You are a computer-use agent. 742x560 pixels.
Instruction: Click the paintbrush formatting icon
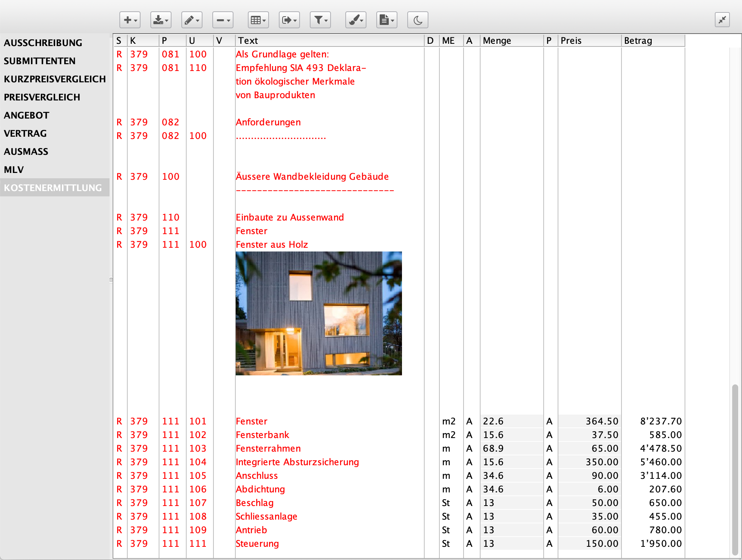tap(356, 20)
